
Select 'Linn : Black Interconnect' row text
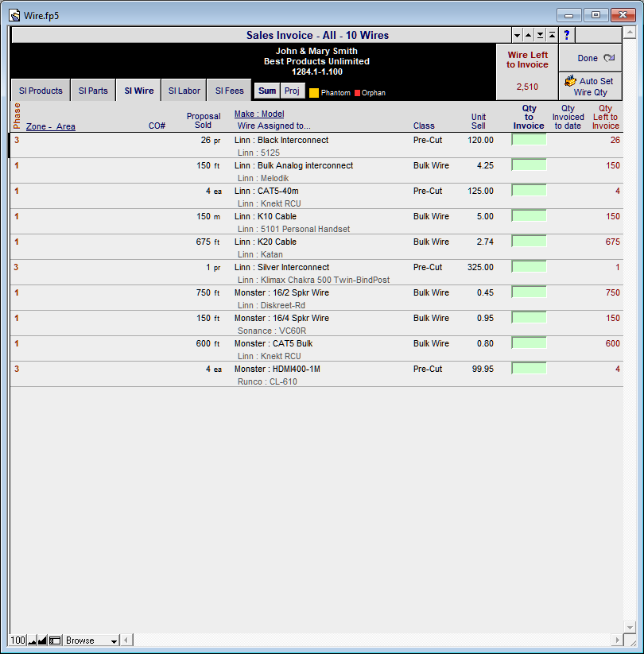(281, 140)
